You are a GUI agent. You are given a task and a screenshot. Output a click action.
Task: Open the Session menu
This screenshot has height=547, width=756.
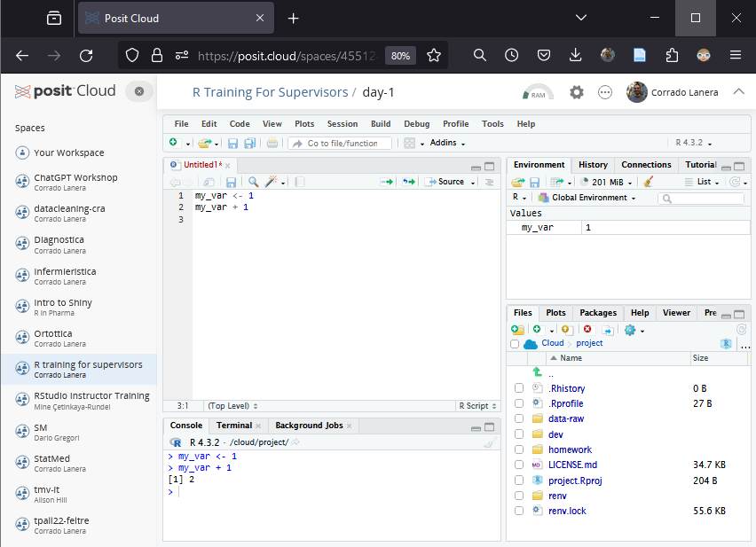(x=342, y=124)
